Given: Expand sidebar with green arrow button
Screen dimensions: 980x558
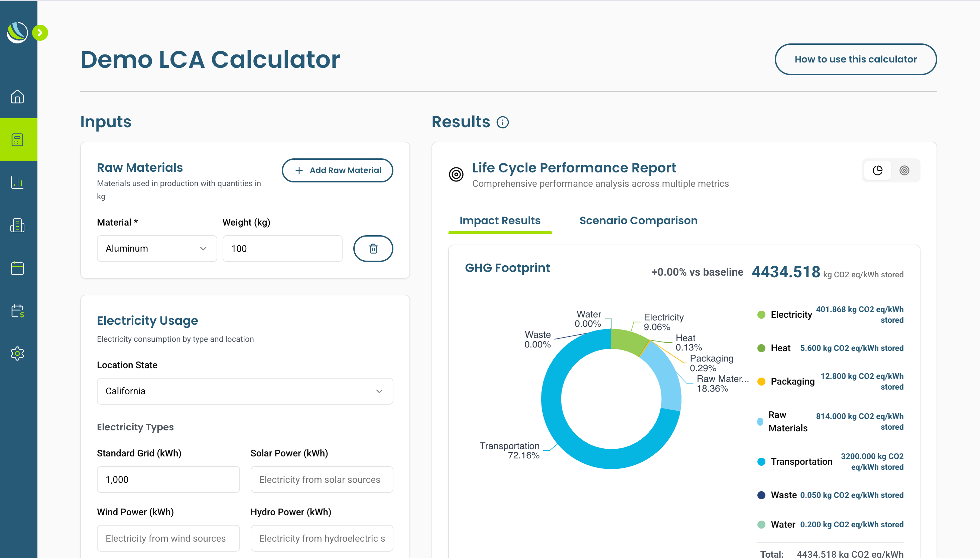Looking at the screenshot, I should (x=40, y=33).
